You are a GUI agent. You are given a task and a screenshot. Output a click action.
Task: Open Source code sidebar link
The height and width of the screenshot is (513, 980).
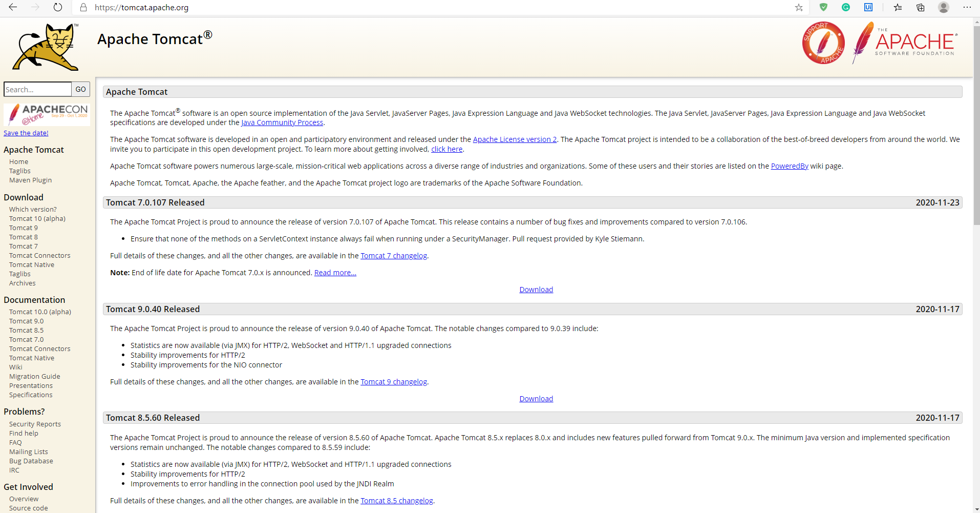[x=29, y=508]
